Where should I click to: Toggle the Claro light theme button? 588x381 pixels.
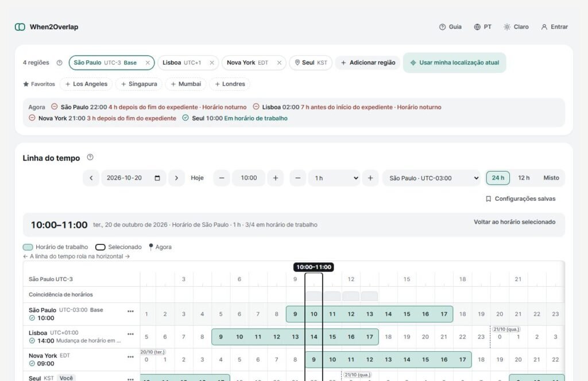516,27
